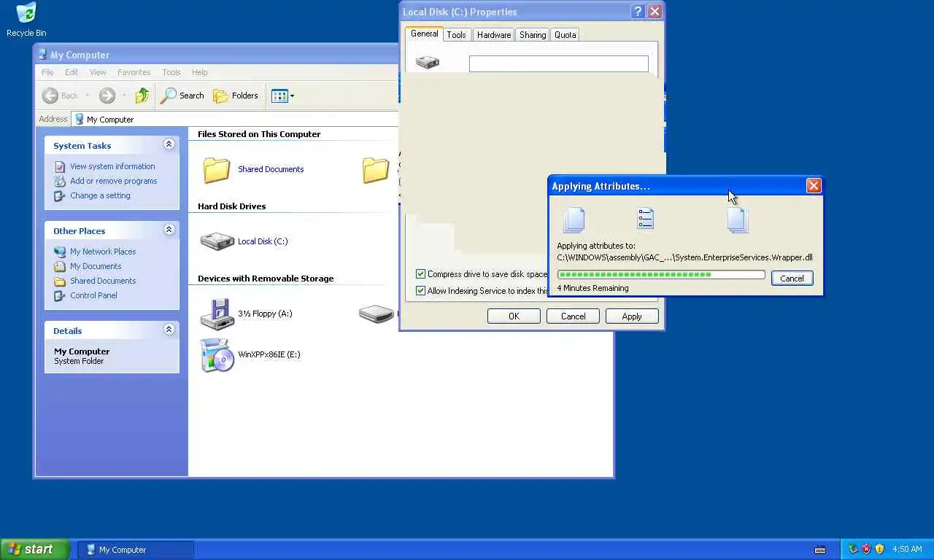This screenshot has height=560, width=934.
Task: Open the View menu
Action: pyautogui.click(x=98, y=72)
